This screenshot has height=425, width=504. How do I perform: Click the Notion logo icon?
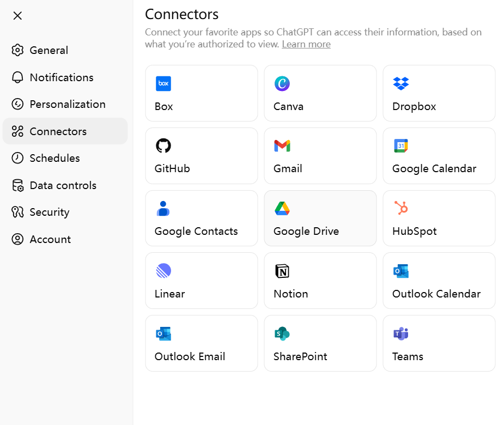point(282,271)
